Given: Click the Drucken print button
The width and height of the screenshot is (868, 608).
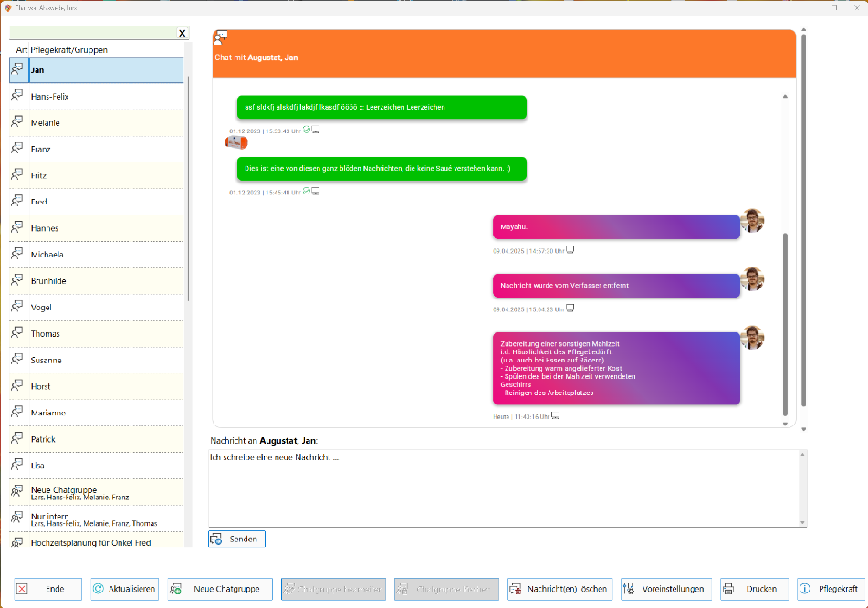Looking at the screenshot, I should pyautogui.click(x=753, y=589).
